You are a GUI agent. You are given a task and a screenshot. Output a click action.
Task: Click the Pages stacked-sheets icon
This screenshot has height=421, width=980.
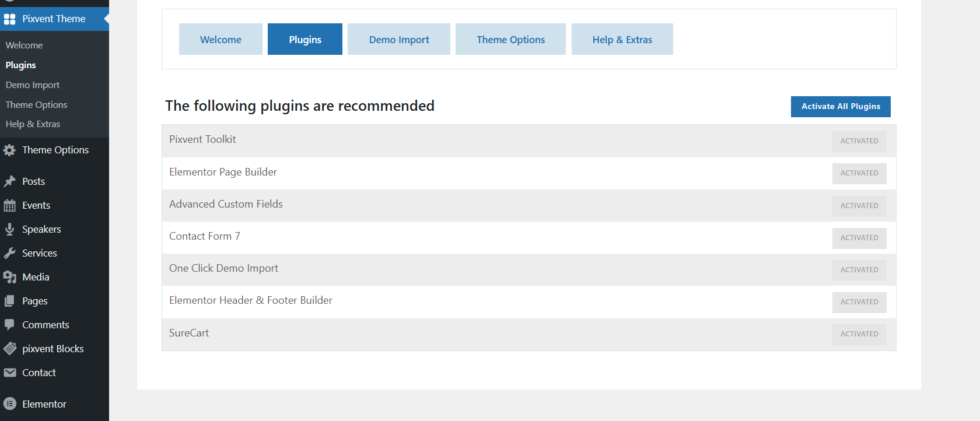pos(10,301)
